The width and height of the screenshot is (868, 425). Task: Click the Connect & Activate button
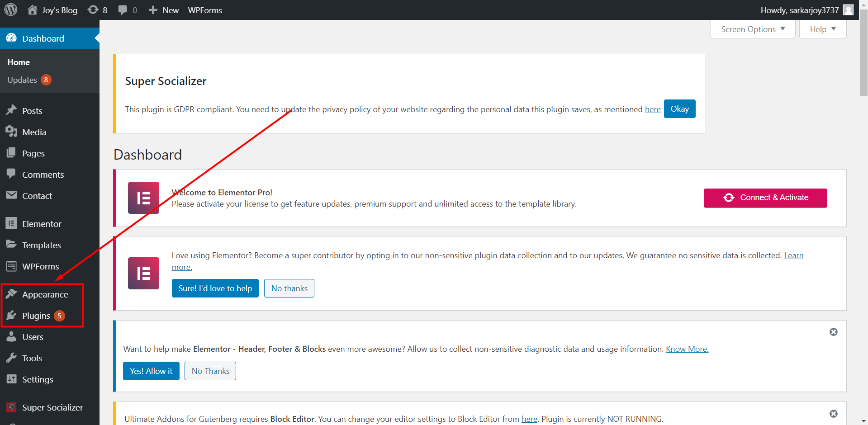765,198
